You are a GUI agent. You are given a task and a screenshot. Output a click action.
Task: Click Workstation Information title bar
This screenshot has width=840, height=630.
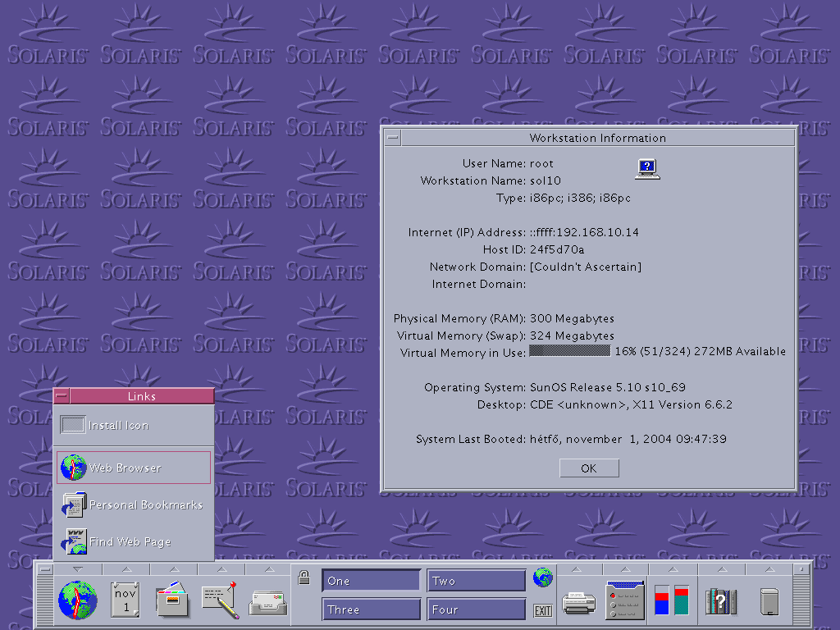(x=598, y=138)
